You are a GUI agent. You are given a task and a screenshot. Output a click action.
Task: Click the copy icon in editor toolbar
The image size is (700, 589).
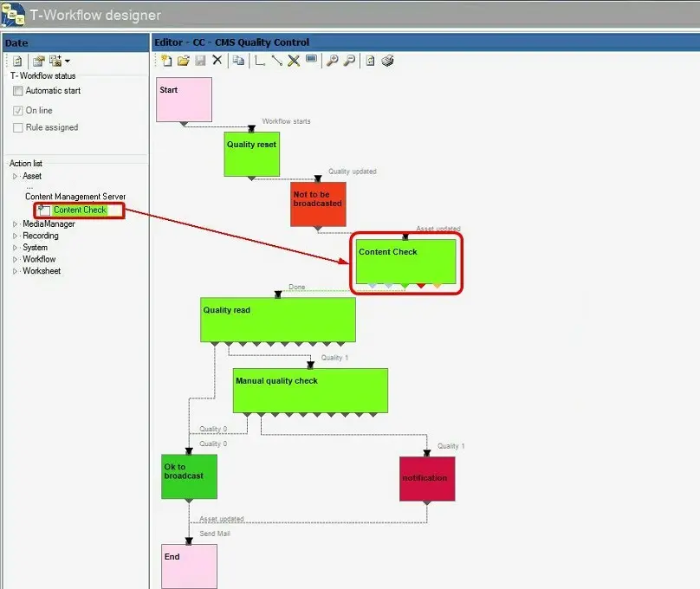coord(237,61)
